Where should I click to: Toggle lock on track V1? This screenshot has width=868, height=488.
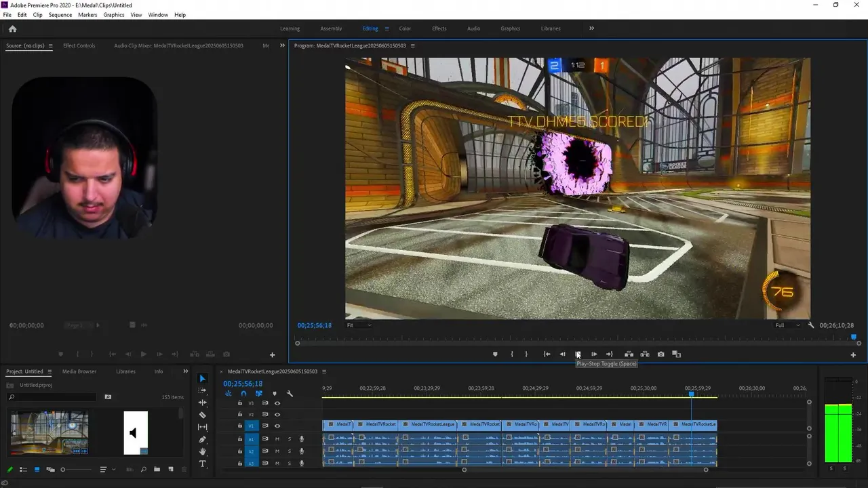click(x=239, y=426)
